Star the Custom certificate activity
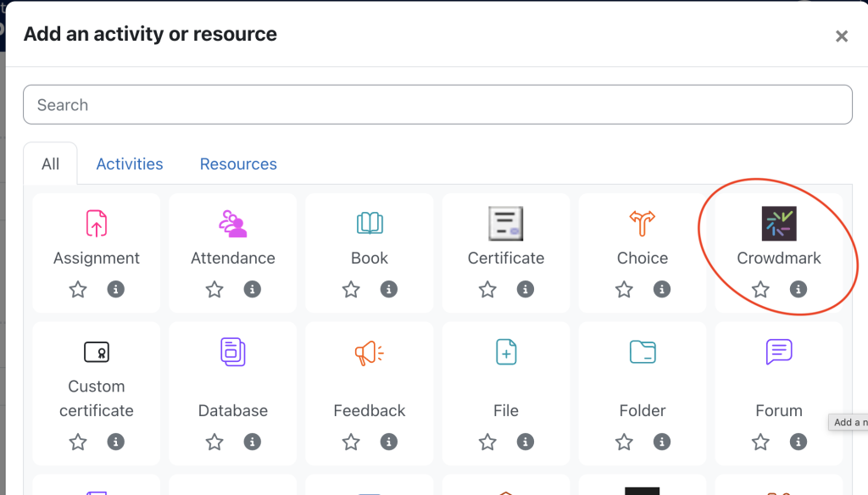This screenshot has height=495, width=868. pos(78,442)
